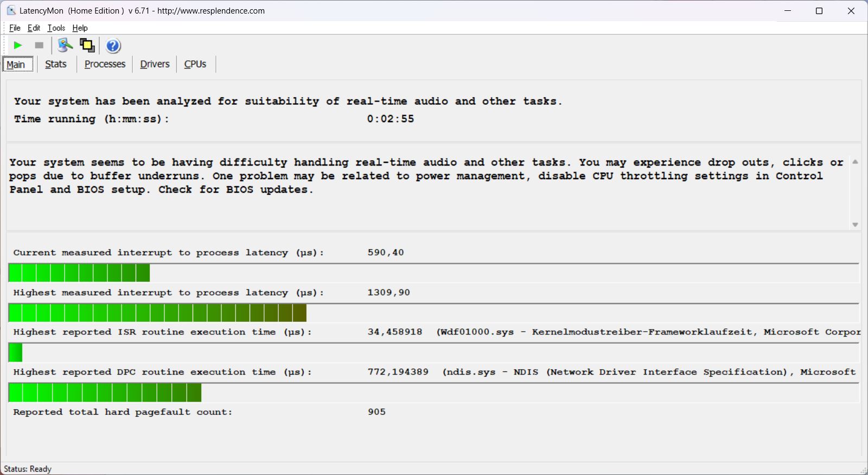The height and width of the screenshot is (475, 868).
Task: Switch to the CPUs tab
Action: (x=195, y=64)
